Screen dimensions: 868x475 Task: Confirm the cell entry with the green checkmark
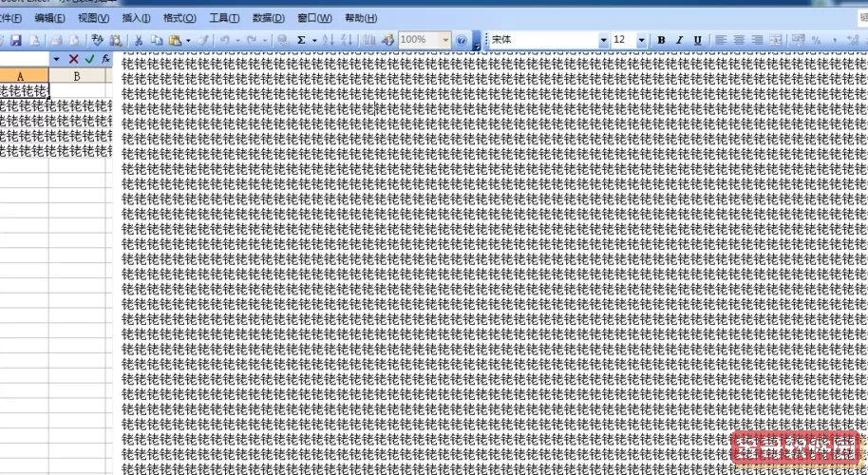click(x=89, y=59)
